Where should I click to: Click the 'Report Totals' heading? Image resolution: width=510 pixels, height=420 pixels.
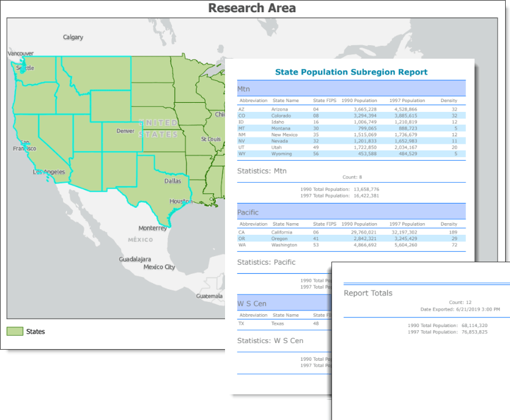pyautogui.click(x=368, y=293)
